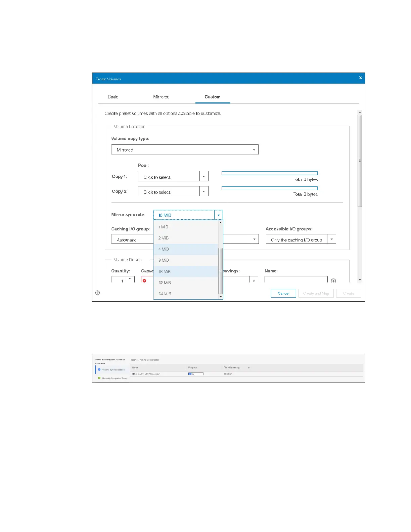This screenshot has width=411, height=532.
Task: Open the Volume copy type dropdown
Action: 254,150
